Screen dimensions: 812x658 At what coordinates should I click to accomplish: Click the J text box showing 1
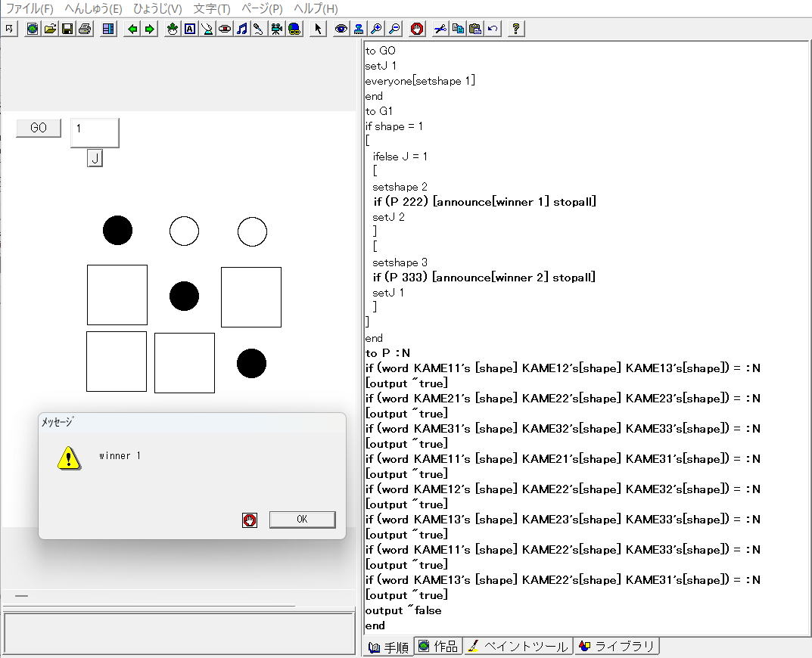coord(95,132)
